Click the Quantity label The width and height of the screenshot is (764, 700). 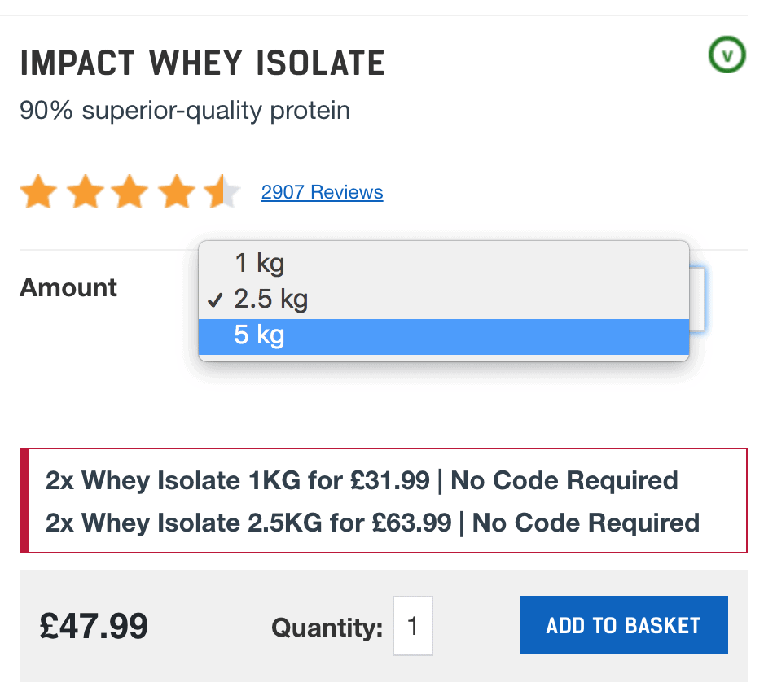tap(327, 628)
